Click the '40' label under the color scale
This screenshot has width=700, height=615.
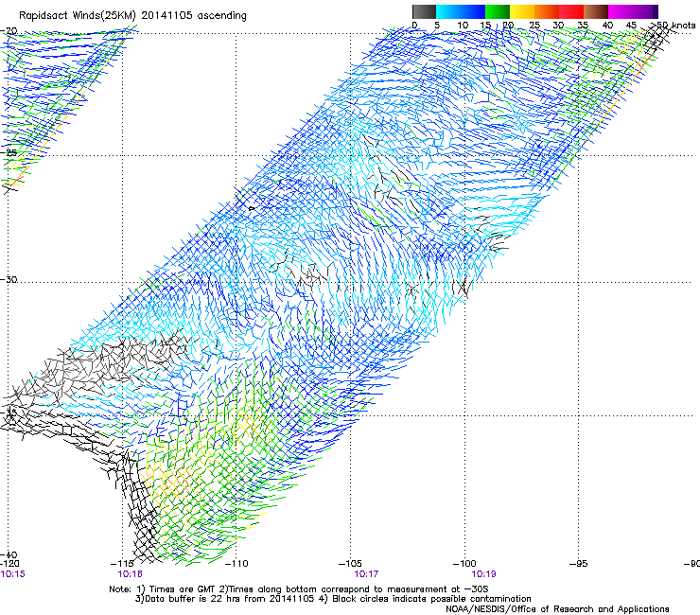(x=607, y=26)
